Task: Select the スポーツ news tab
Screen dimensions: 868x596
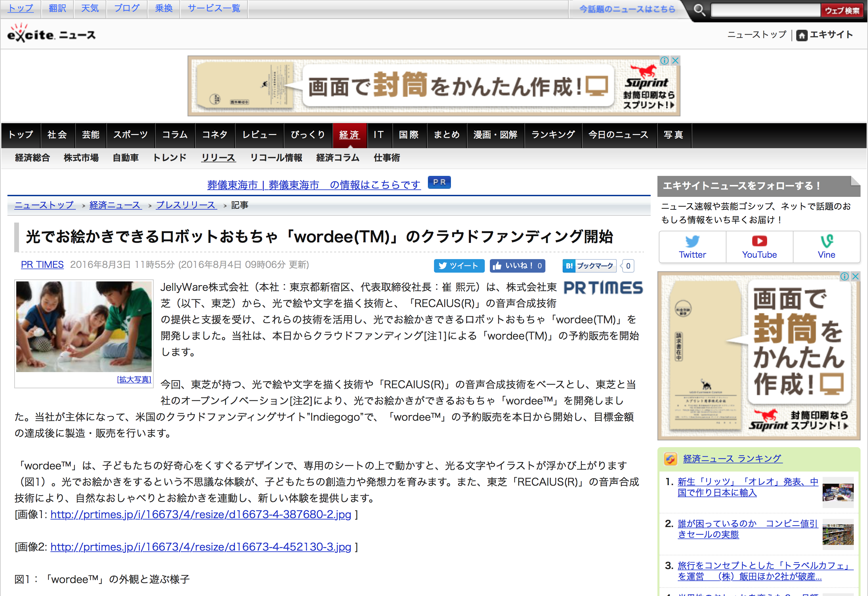Action: 130,135
